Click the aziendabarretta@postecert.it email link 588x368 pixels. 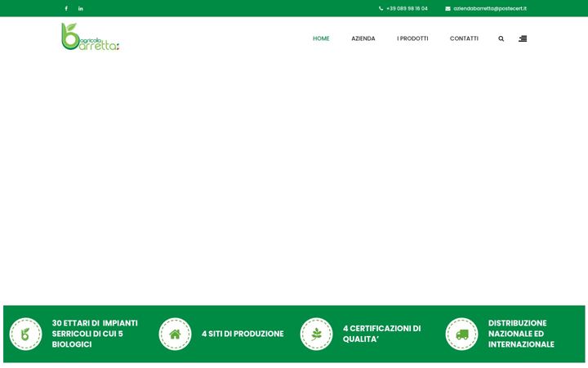(490, 8)
